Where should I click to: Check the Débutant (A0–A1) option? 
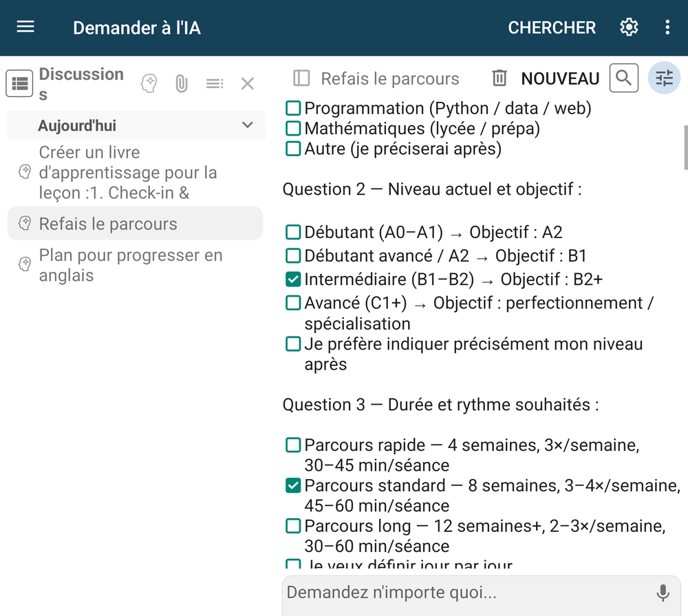tap(293, 232)
